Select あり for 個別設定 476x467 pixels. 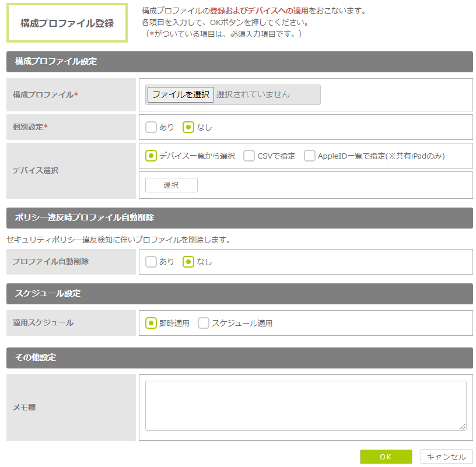click(x=151, y=127)
